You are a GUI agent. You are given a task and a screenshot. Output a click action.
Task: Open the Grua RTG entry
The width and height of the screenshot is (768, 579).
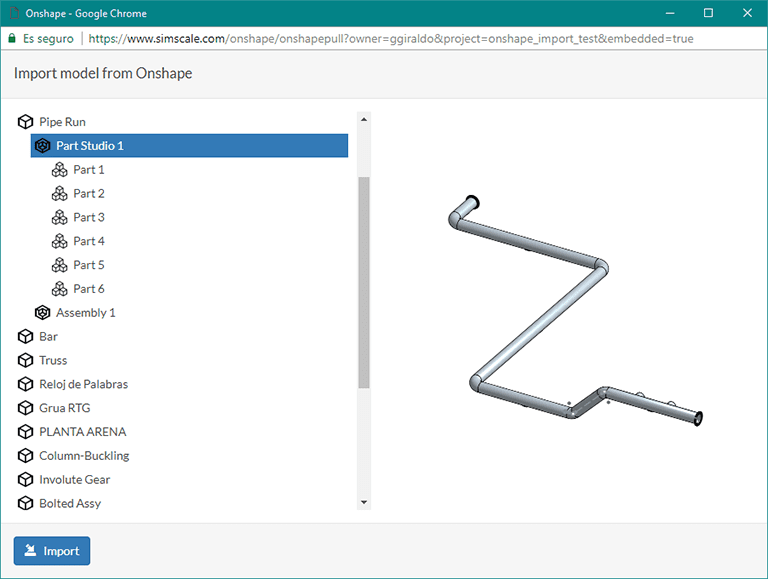coord(65,408)
